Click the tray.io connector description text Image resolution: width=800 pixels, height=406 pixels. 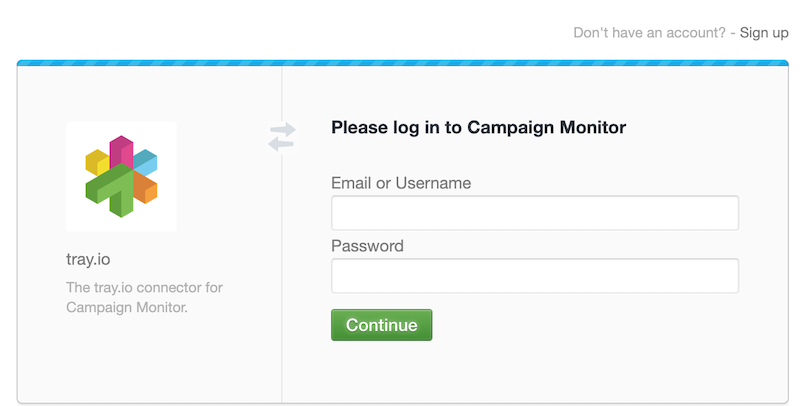(x=144, y=297)
